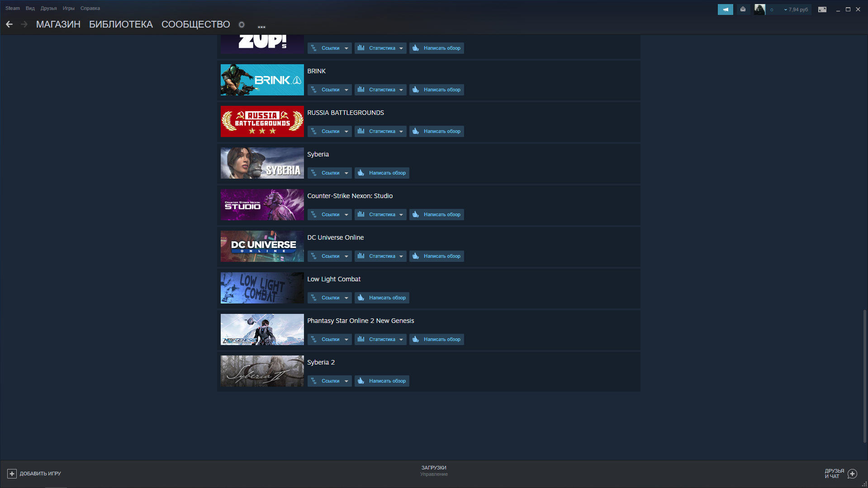The width and height of the screenshot is (868, 488).
Task: Open the wallet balance 7,94 руб dropdown
Action: point(796,9)
